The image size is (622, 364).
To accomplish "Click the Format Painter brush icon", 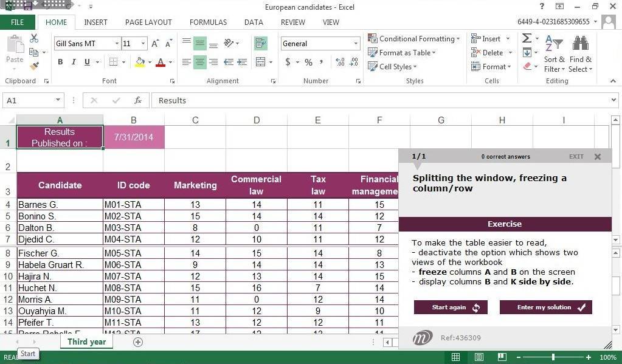I will point(34,66).
